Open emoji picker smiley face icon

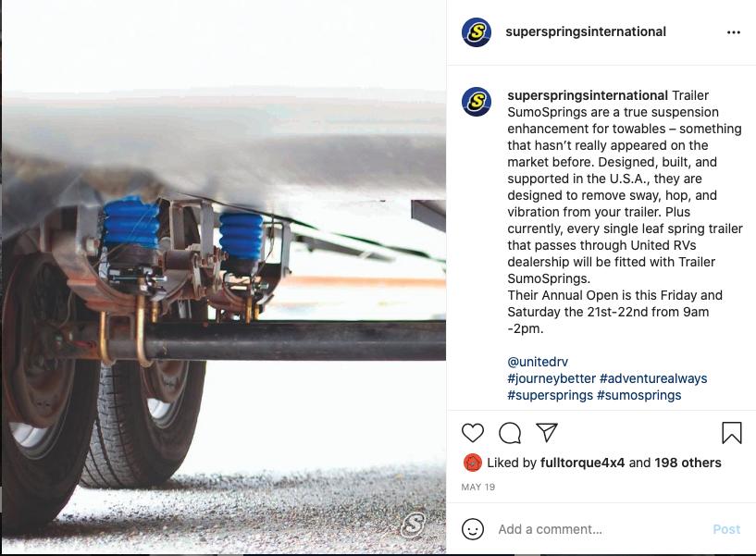(473, 529)
